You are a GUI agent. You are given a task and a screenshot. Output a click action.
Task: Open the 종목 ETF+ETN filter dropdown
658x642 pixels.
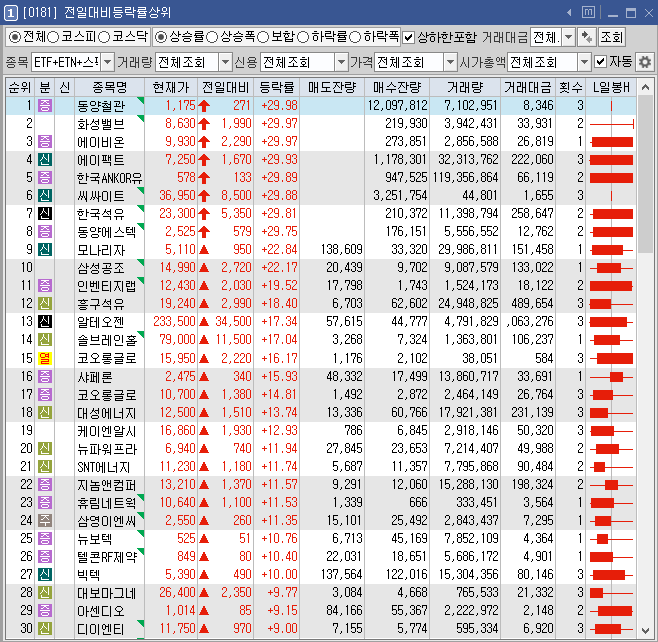click(x=107, y=62)
